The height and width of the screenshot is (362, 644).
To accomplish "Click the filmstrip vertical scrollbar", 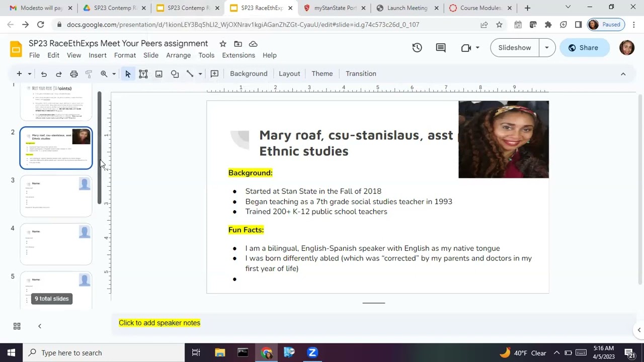I will (100, 148).
